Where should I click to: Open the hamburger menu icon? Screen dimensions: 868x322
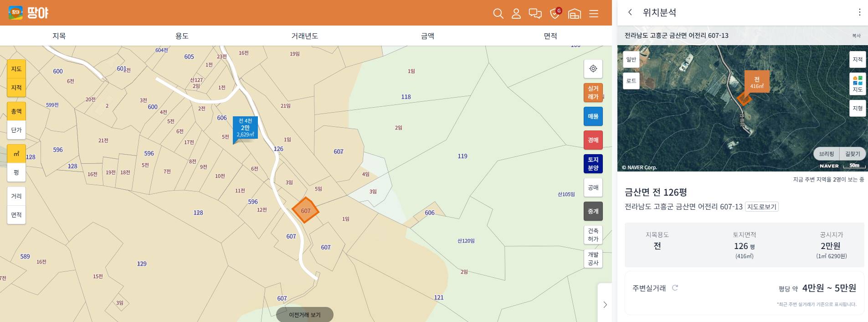tap(594, 14)
